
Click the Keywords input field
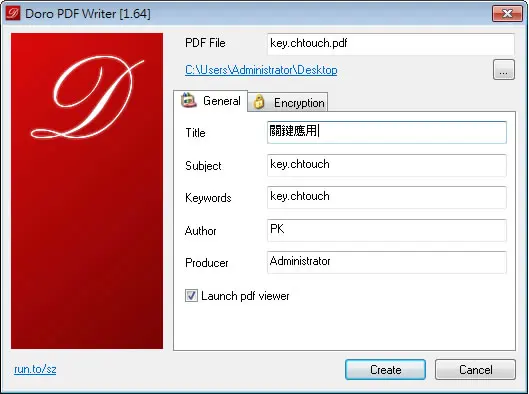[387, 197]
